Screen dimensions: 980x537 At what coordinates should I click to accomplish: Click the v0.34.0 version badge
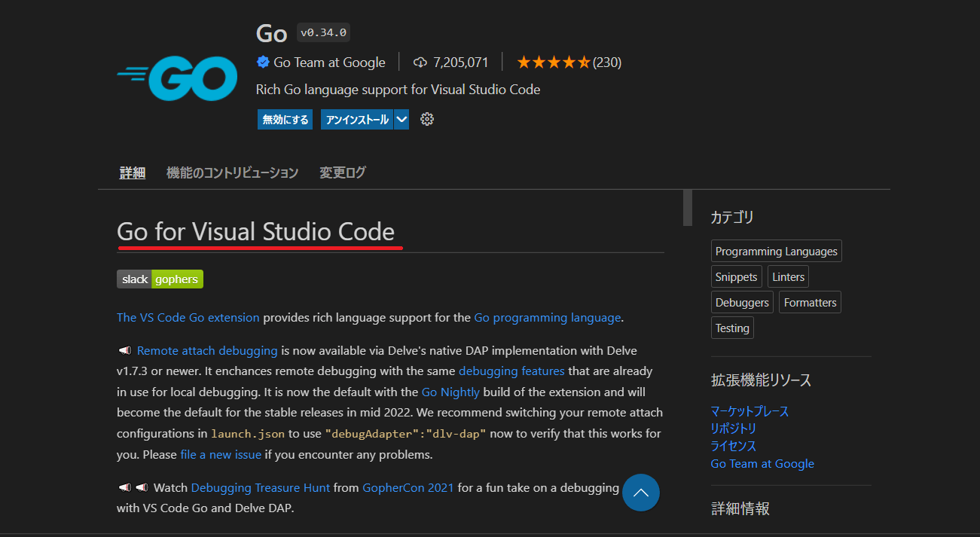(323, 32)
